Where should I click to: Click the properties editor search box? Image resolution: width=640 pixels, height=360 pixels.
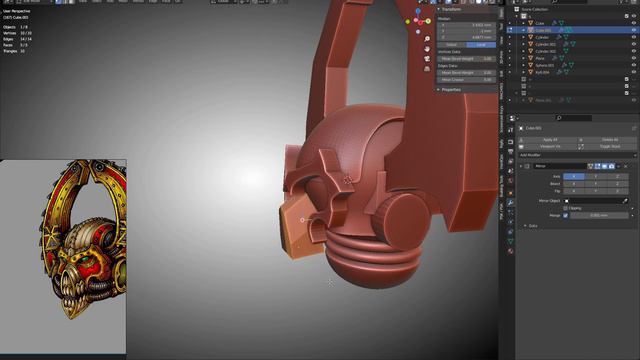coord(574,118)
